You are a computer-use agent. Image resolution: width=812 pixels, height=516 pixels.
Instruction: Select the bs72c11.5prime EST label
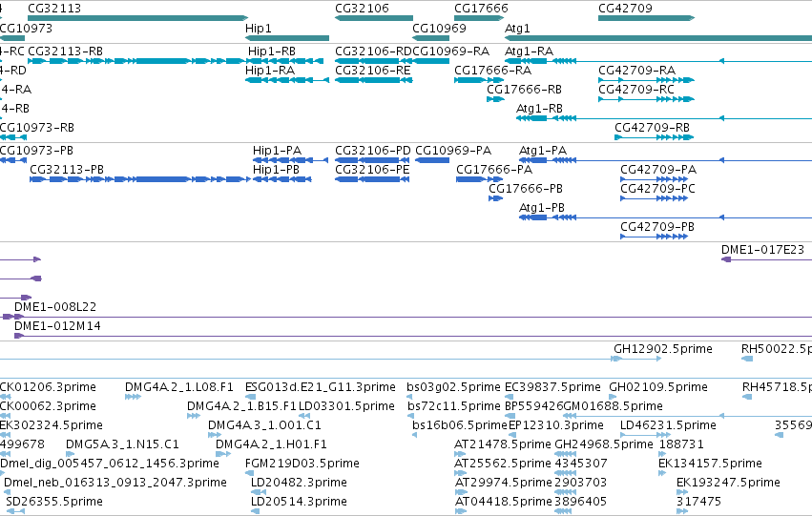click(454, 406)
